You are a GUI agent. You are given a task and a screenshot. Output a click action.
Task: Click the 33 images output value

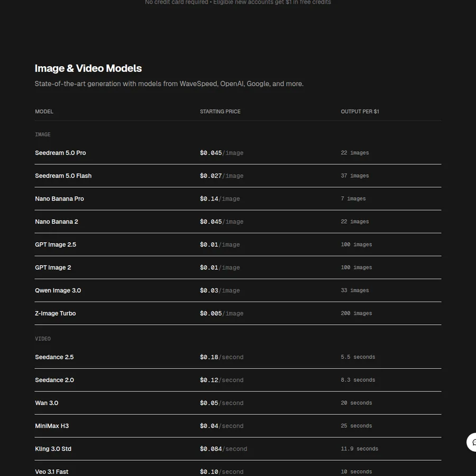(x=355, y=290)
